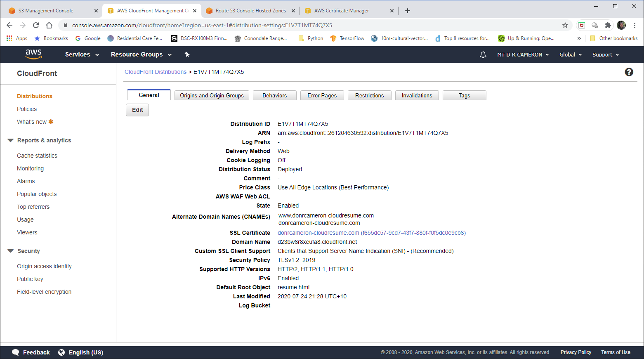Close the S3 Management Console tab
The width and height of the screenshot is (644, 359).
point(96,11)
